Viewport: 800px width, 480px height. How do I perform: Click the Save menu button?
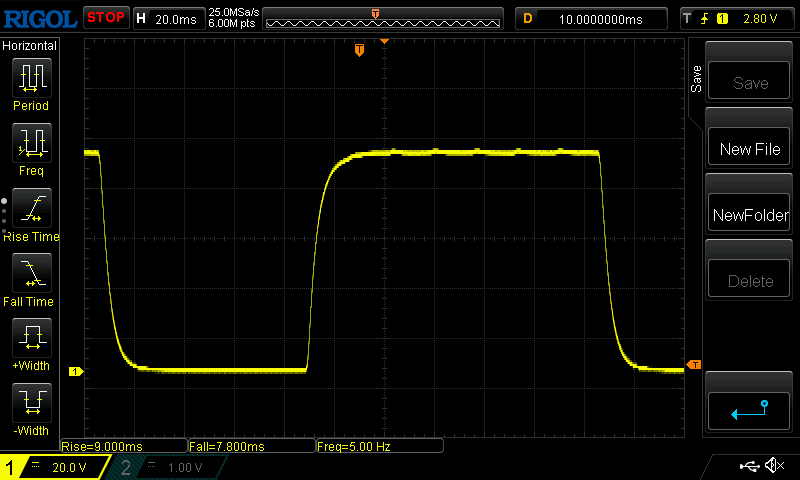[748, 82]
